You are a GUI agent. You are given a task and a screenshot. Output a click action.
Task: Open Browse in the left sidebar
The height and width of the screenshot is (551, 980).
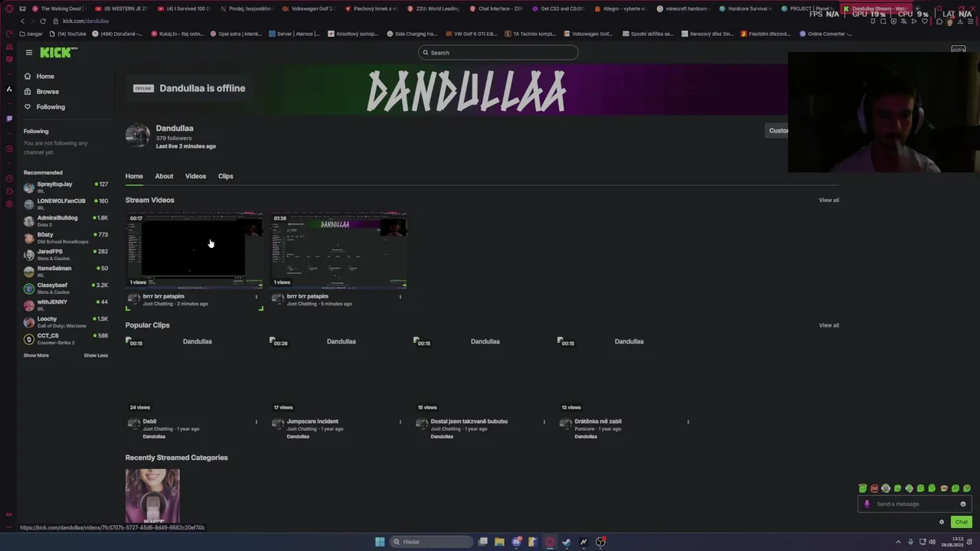47,92
